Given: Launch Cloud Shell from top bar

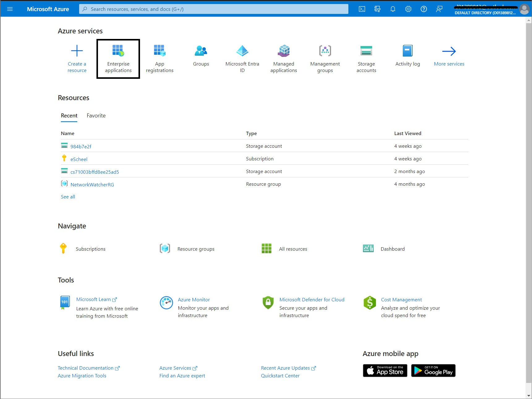Looking at the screenshot, I should point(362,9).
